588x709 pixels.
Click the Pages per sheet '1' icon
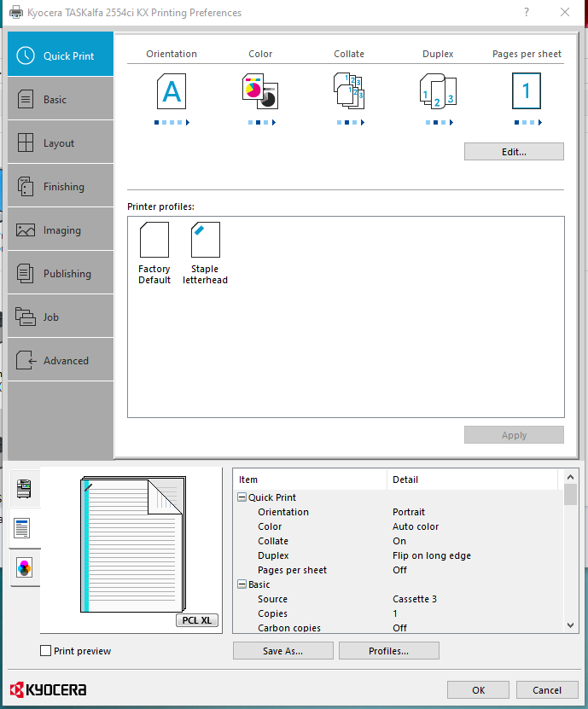click(527, 91)
